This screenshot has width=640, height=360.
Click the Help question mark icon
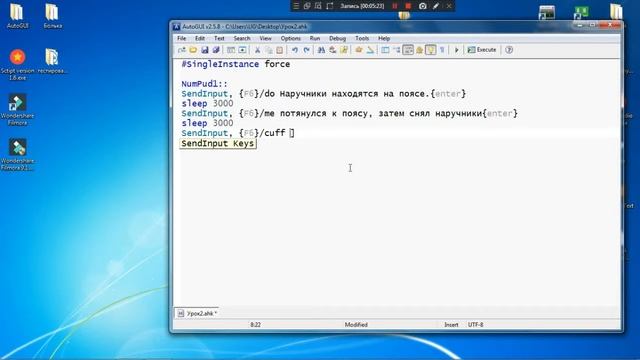coord(509,50)
